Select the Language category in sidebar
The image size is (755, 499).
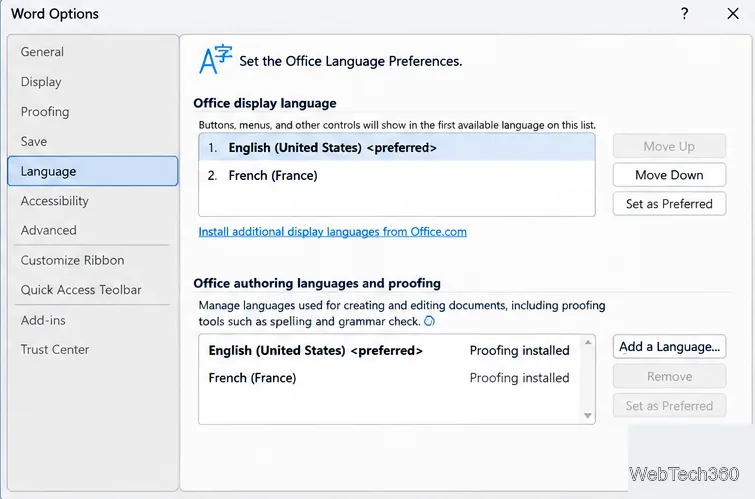pyautogui.click(x=92, y=171)
